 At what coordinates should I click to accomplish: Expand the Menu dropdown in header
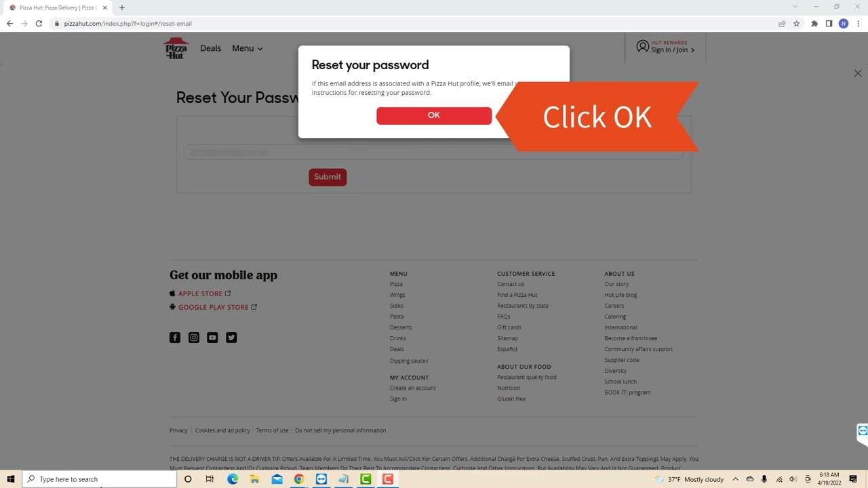(248, 48)
